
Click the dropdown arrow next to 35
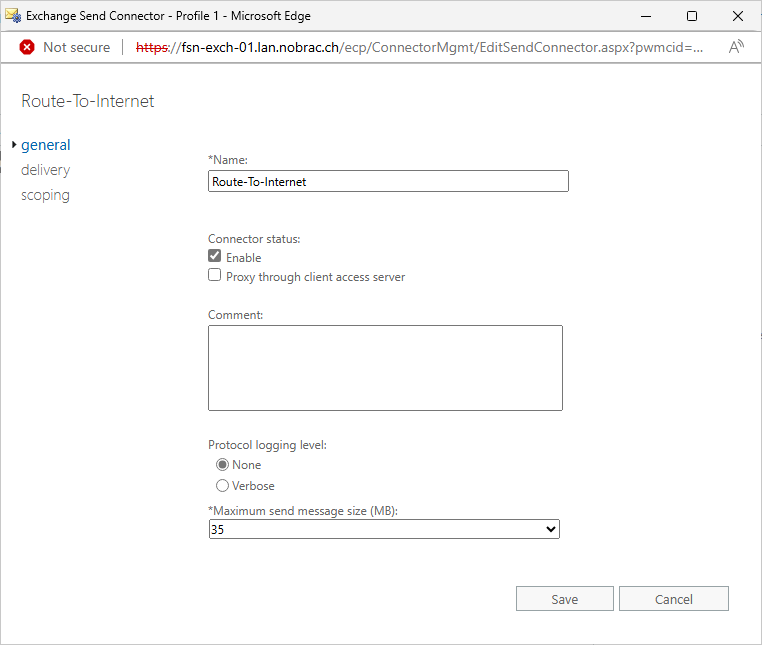point(551,529)
